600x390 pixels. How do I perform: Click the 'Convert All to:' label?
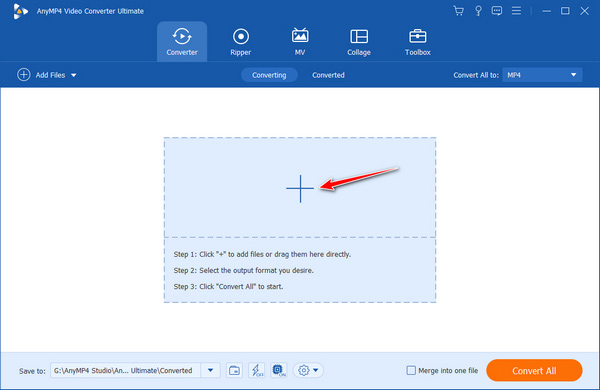(x=476, y=75)
